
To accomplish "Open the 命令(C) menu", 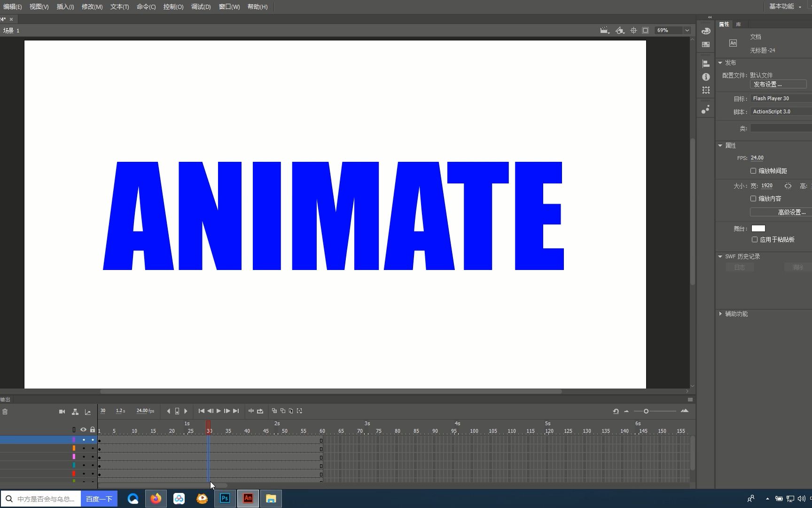I will [x=146, y=7].
